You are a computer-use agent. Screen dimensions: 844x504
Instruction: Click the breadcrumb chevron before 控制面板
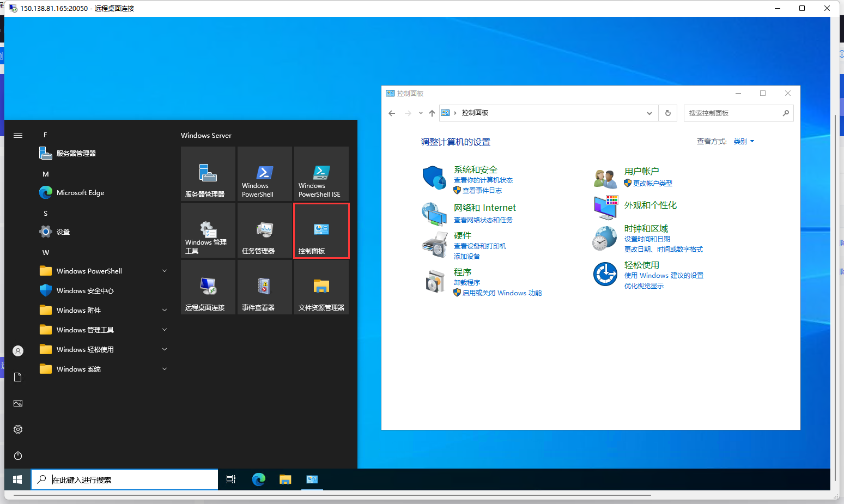click(x=455, y=113)
